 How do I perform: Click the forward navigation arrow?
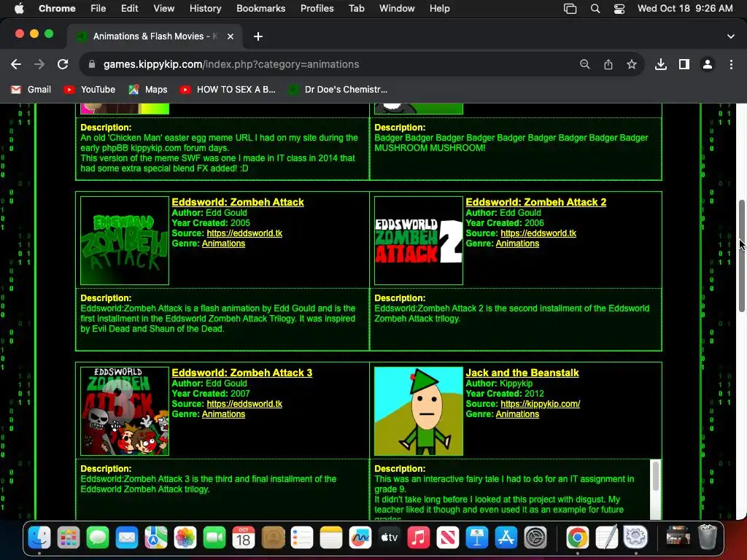click(39, 64)
